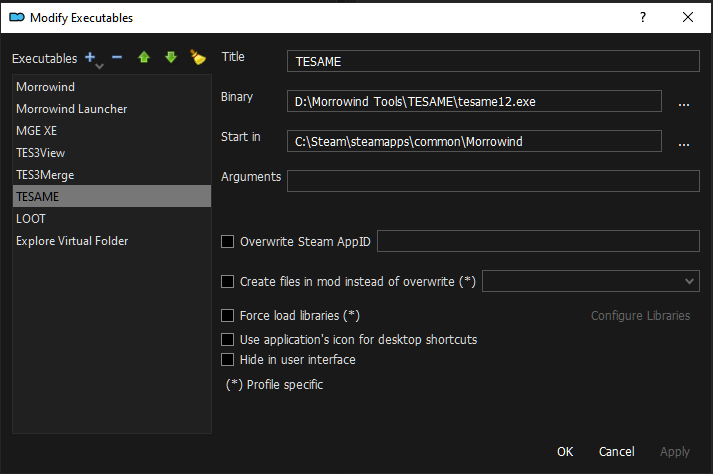The width and height of the screenshot is (713, 474).
Task: Move executable up with green arrow
Action: click(144, 58)
